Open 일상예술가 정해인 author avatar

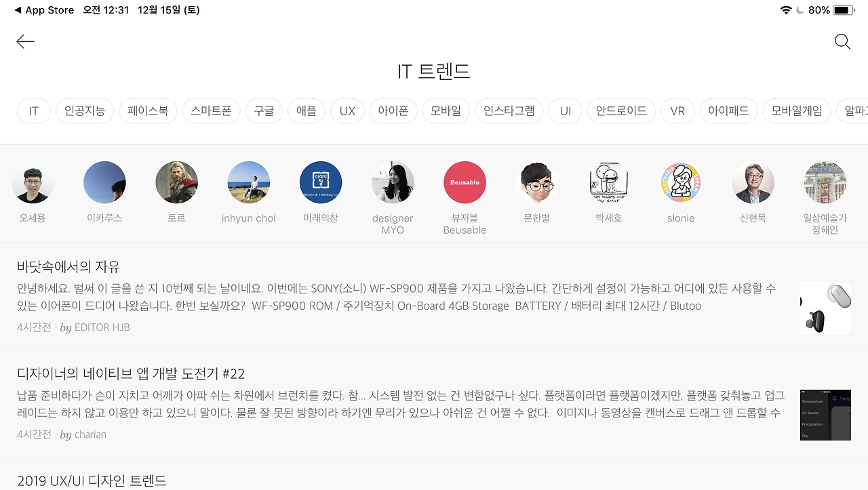point(825,182)
